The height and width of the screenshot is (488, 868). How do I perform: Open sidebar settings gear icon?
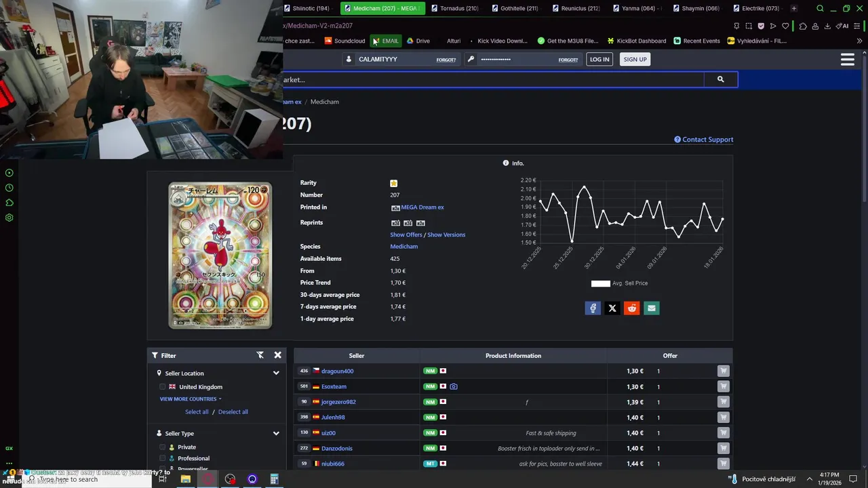coord(9,218)
